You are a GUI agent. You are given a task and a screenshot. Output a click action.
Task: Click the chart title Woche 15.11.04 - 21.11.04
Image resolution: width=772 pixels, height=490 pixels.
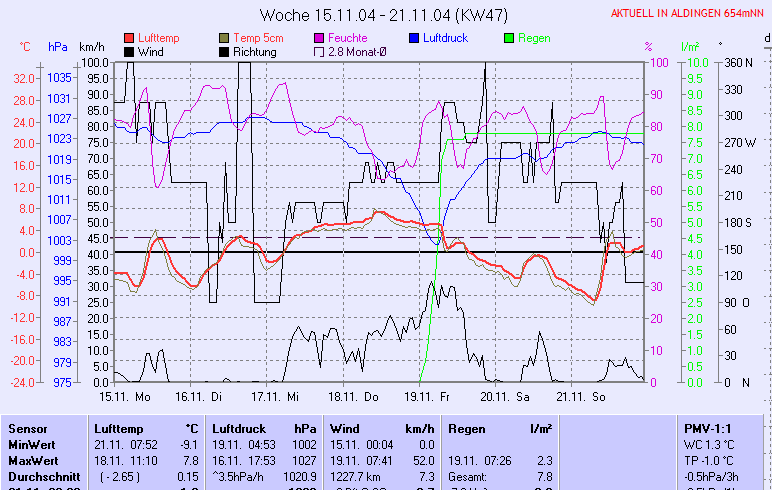coord(383,15)
